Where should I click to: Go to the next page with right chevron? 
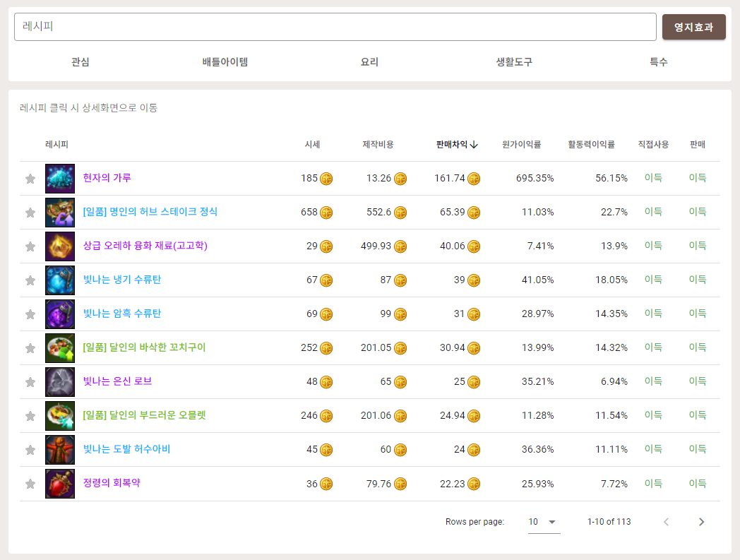[701, 521]
